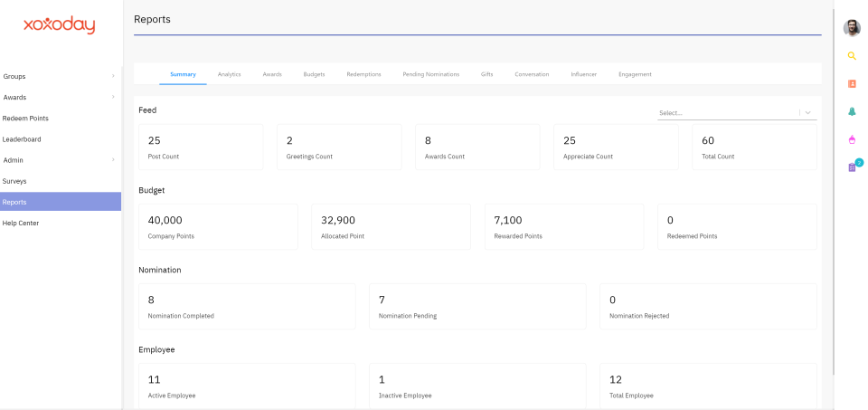Switch to the Engagement tab
Screen dimensions: 868x410
(x=635, y=74)
